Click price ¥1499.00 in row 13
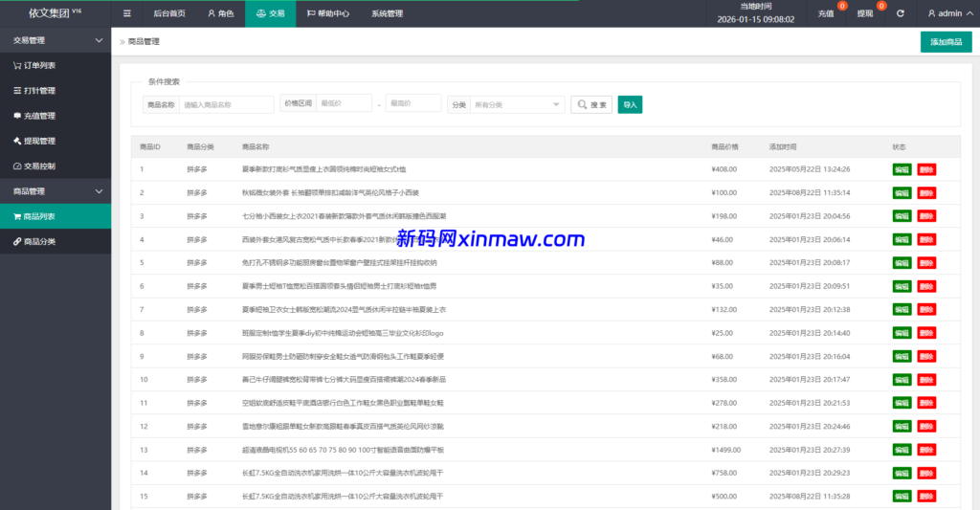The height and width of the screenshot is (510, 980). pyautogui.click(x=725, y=450)
